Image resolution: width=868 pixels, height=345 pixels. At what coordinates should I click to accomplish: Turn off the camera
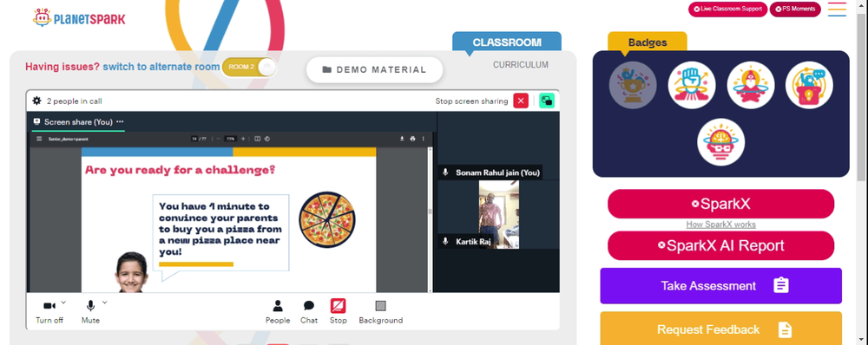(x=49, y=311)
